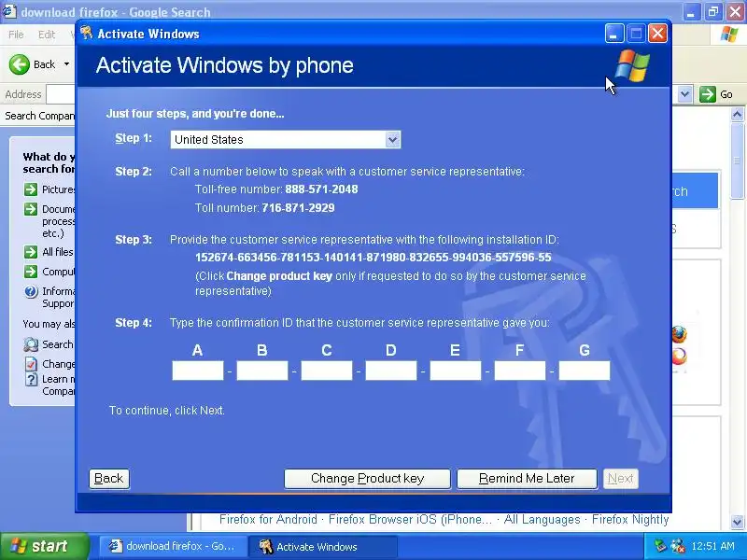Click confirmation ID field A
This screenshot has width=747, height=560.
[198, 371]
